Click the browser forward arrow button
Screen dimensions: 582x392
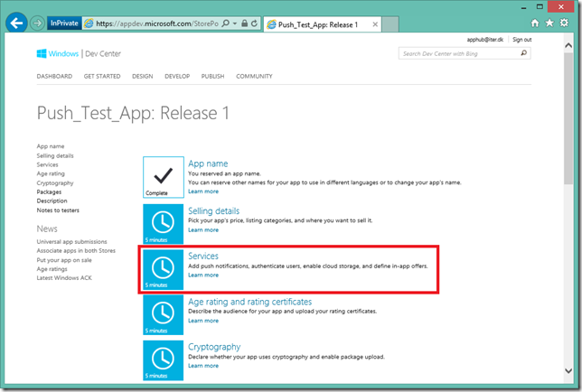[x=37, y=23]
